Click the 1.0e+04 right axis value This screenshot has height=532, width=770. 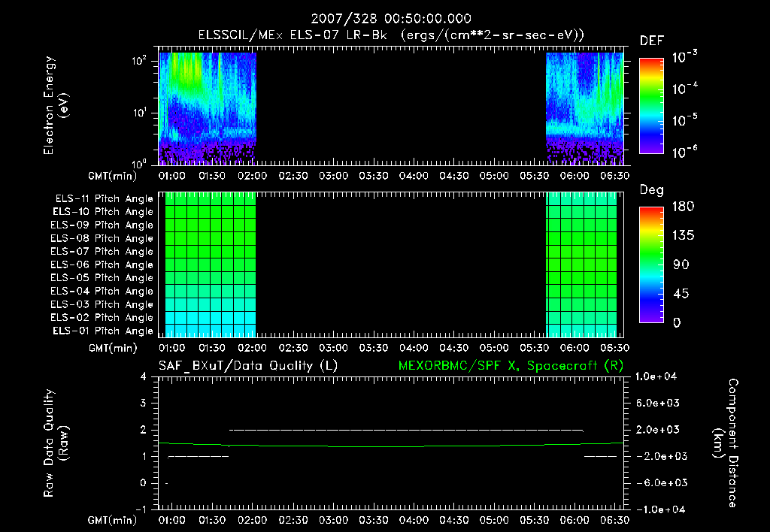coord(656,376)
